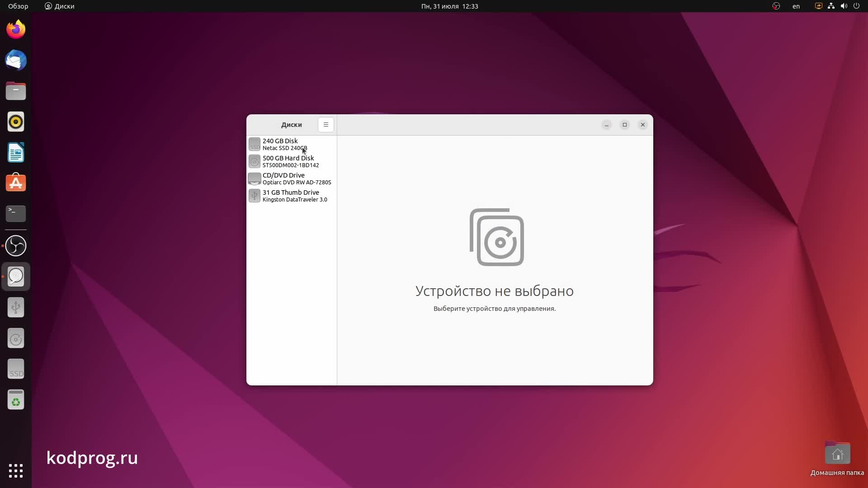Launch LibreOffice Writer
This screenshot has height=488, width=868.
click(16, 152)
